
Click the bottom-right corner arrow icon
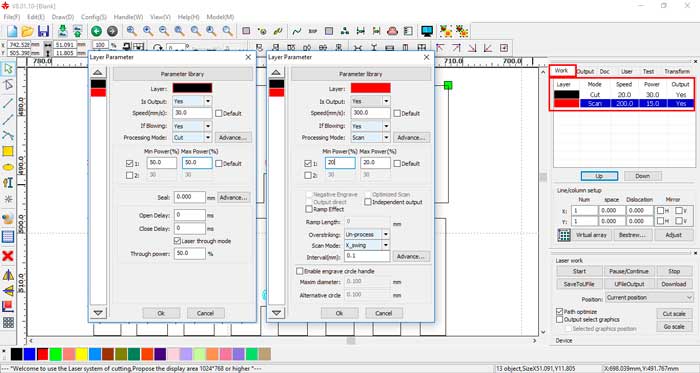pos(472,47)
